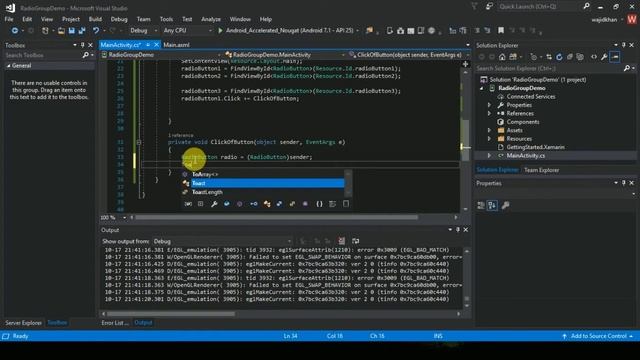Viewport: 640px width, 360px height.
Task: Click the bookmark toolbar icon
Action: pos(501,30)
